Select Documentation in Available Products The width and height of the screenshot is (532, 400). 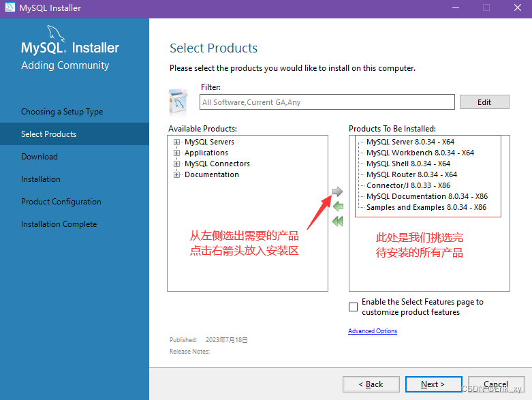click(212, 174)
